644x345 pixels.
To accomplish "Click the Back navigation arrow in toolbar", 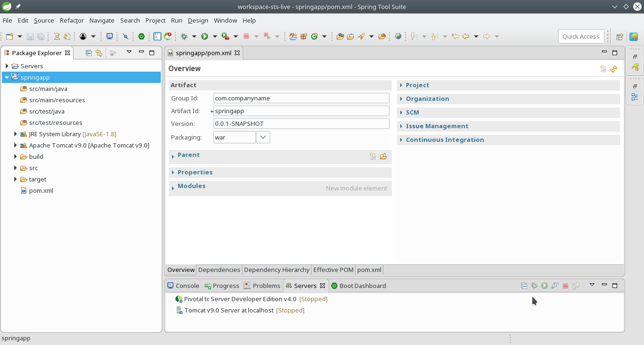I will [466, 36].
